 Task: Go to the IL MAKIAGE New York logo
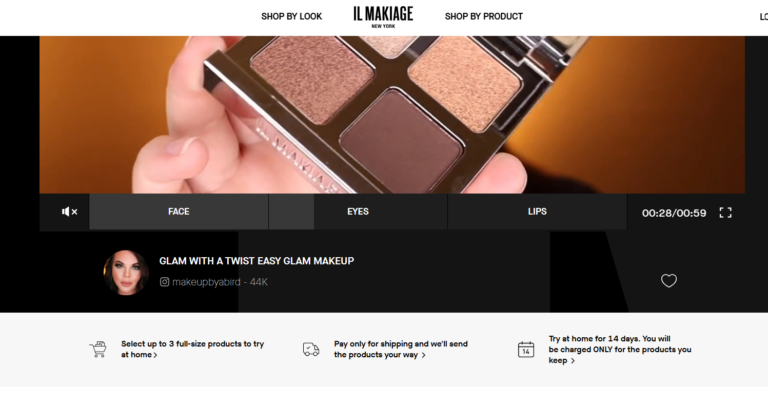click(x=383, y=16)
